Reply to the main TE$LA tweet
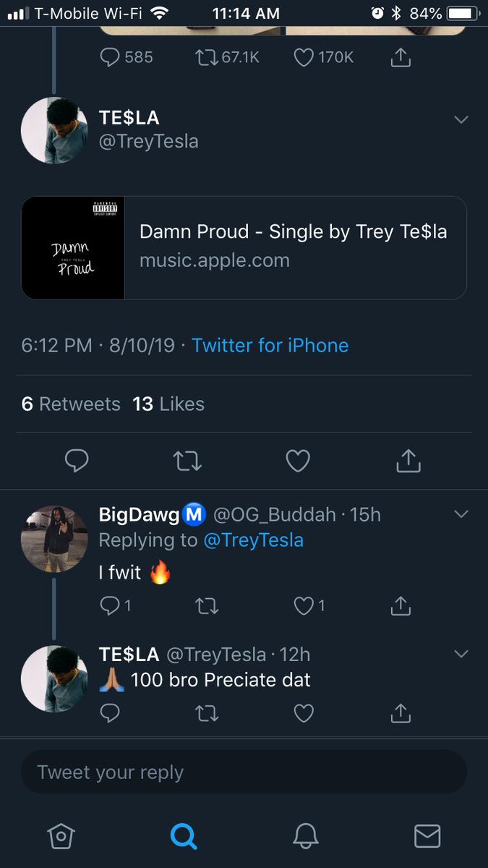488x868 pixels. (77, 460)
